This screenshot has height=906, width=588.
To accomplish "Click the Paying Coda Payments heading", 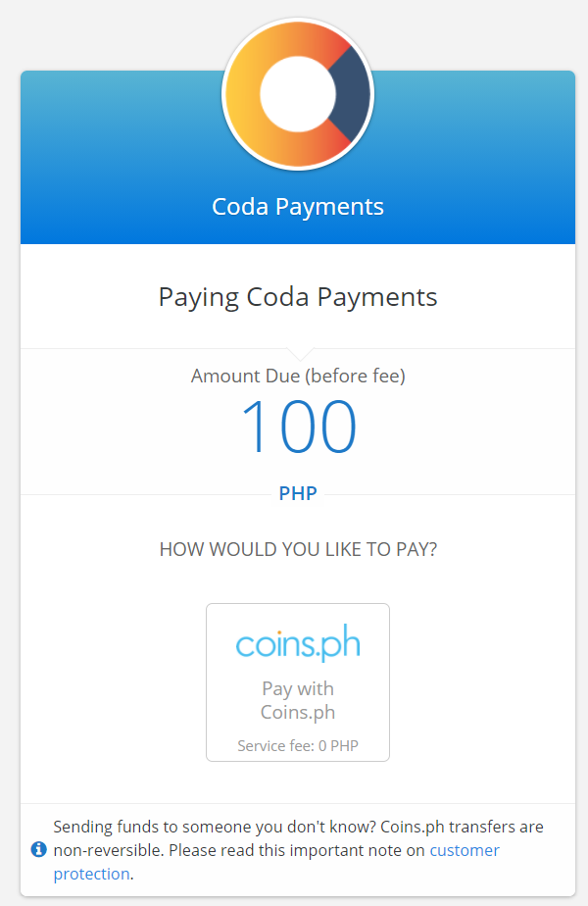I will pyautogui.click(x=298, y=297).
